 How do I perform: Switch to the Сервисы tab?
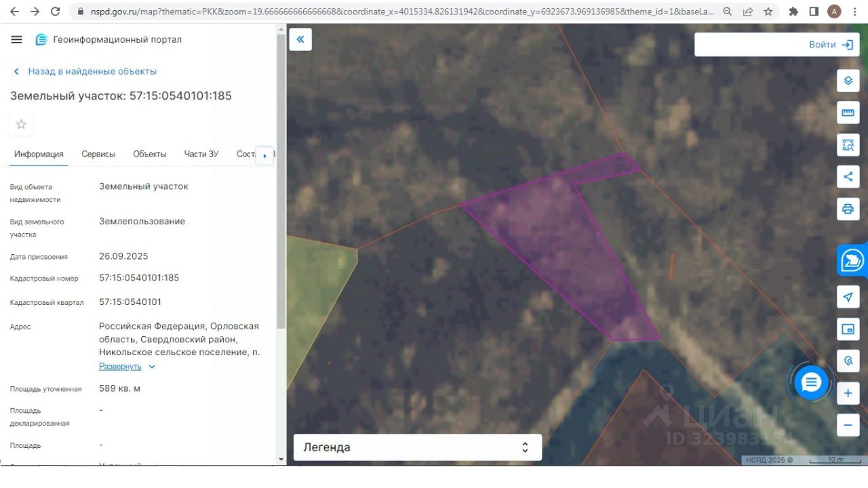98,155
